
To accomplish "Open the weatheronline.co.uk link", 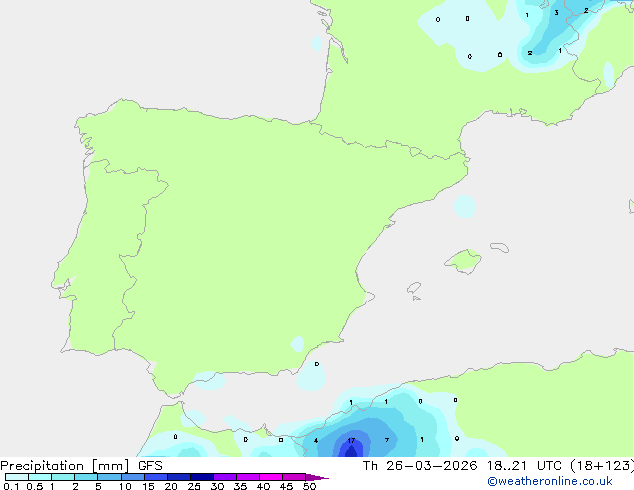I will 550,481.
